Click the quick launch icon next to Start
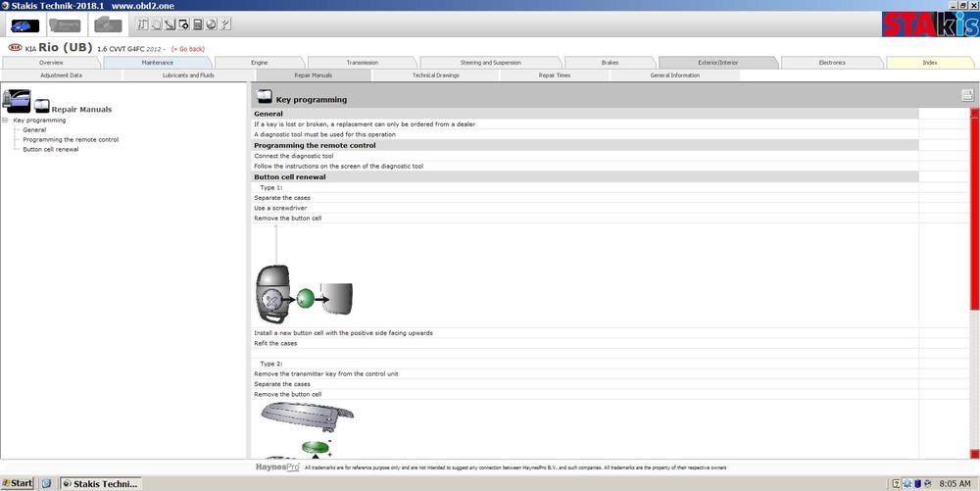 [46, 483]
